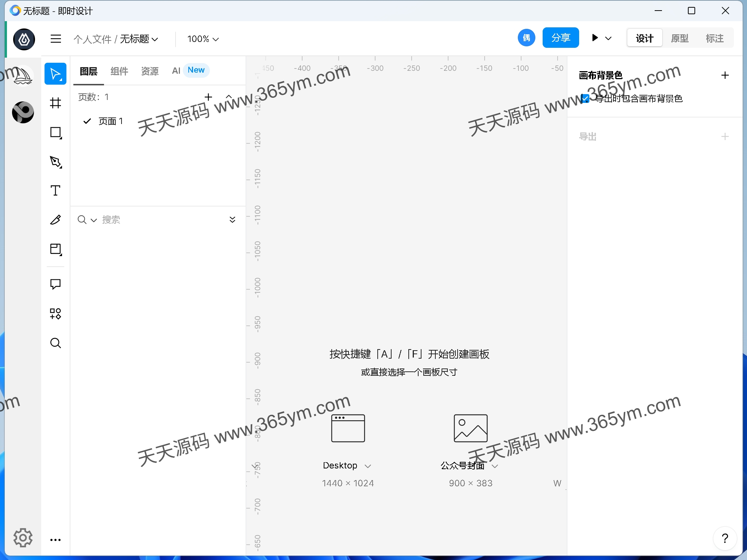The height and width of the screenshot is (560, 747).
Task: Open the 偶 avatar badge
Action: pyautogui.click(x=526, y=38)
